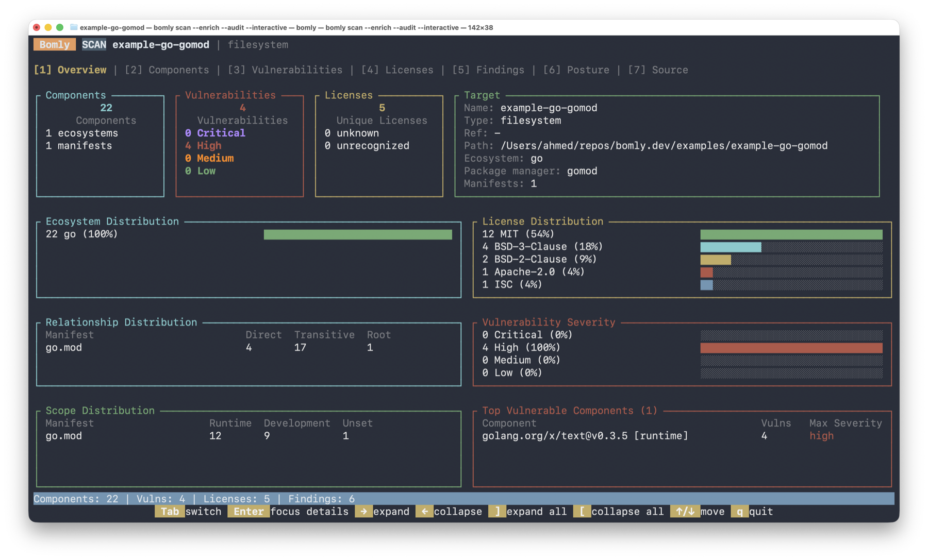The height and width of the screenshot is (560, 928).
Task: Open the [2] Components tab
Action: click(x=167, y=70)
